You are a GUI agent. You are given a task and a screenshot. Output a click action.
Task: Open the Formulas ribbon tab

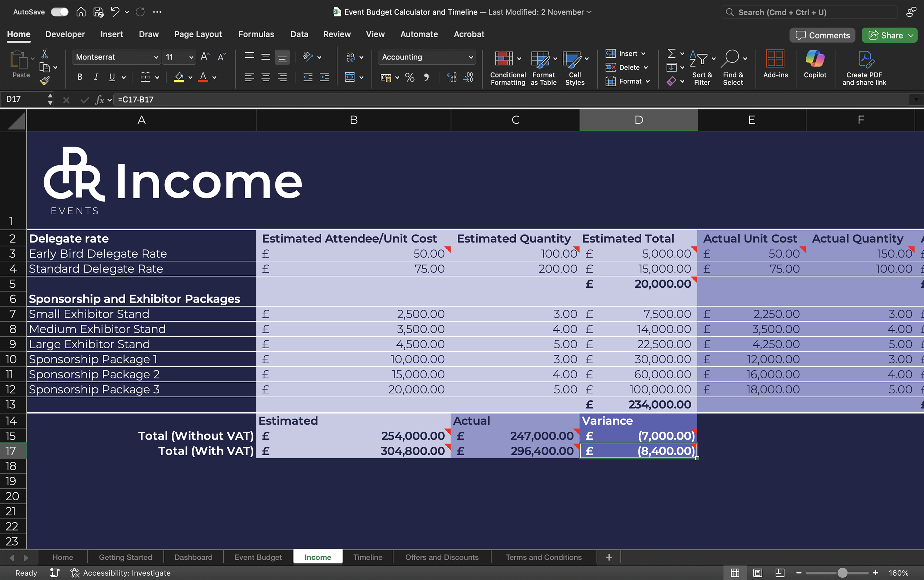pos(256,34)
